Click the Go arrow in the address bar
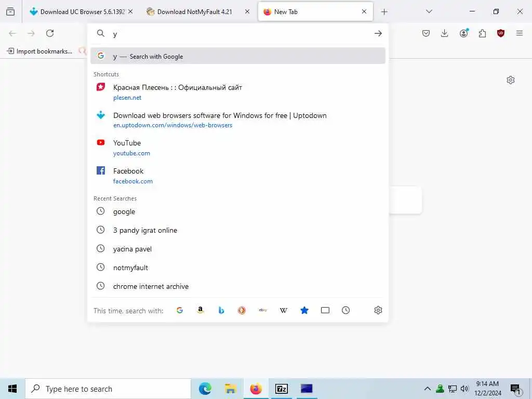The image size is (532, 399). [378, 33]
